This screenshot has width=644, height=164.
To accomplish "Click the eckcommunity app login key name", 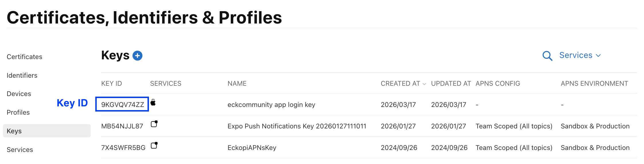I will (271, 105).
